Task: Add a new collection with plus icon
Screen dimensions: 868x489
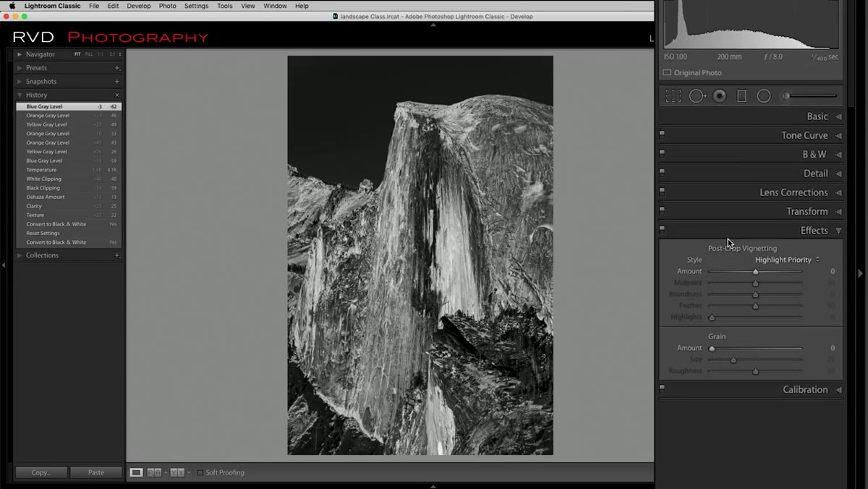Action: tap(117, 255)
